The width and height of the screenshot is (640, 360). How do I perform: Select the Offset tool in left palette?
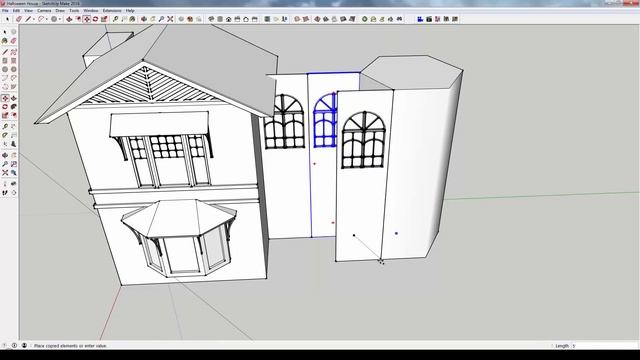pyautogui.click(x=13, y=116)
